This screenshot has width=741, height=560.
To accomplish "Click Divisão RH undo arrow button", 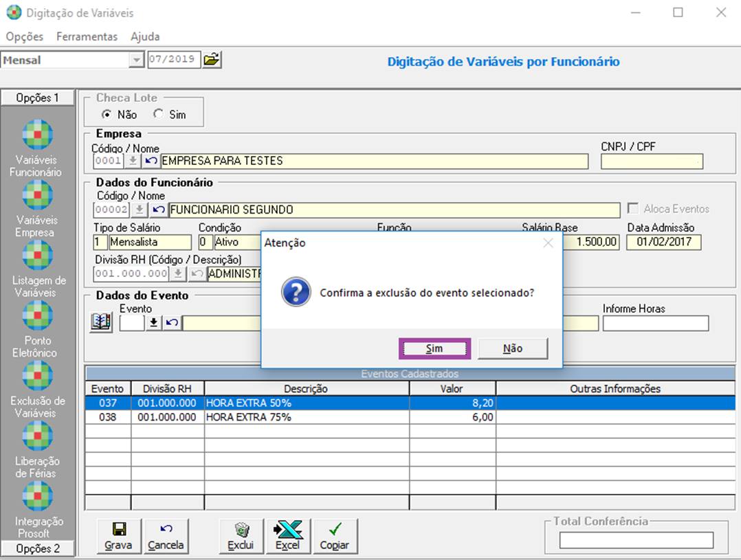I will tap(197, 273).
